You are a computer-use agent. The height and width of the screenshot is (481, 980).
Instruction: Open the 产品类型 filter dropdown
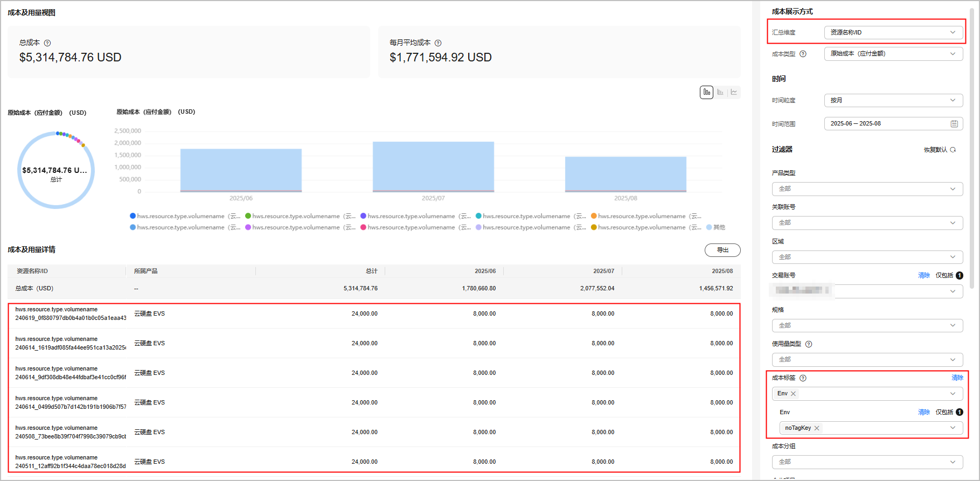coord(867,189)
